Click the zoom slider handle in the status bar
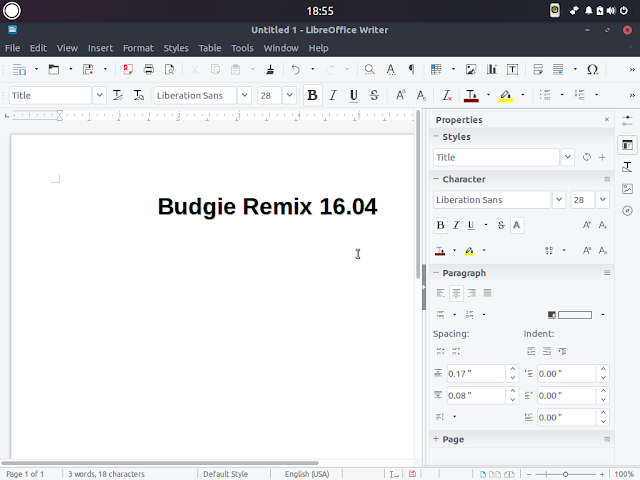The width and height of the screenshot is (640, 480). pyautogui.click(x=565, y=474)
